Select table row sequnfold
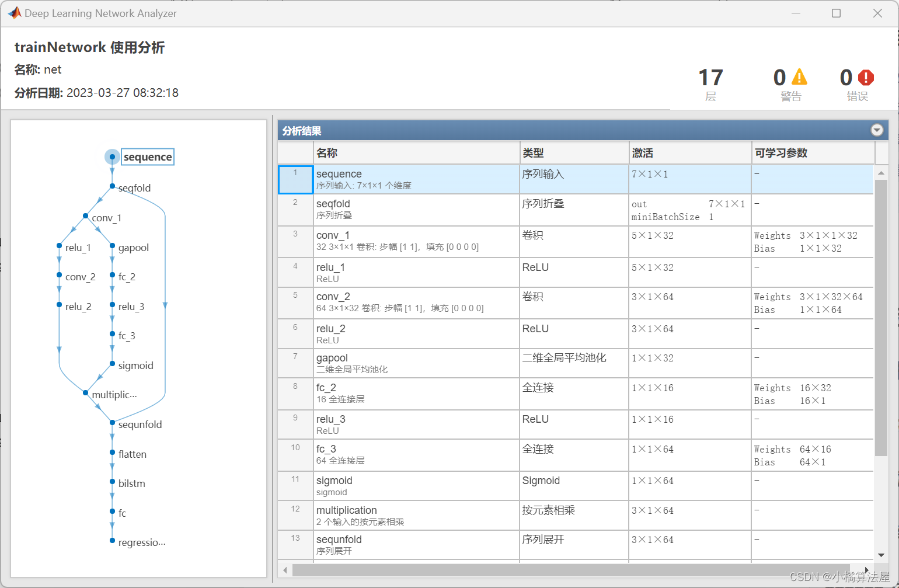Image resolution: width=899 pixels, height=588 pixels. (576, 545)
